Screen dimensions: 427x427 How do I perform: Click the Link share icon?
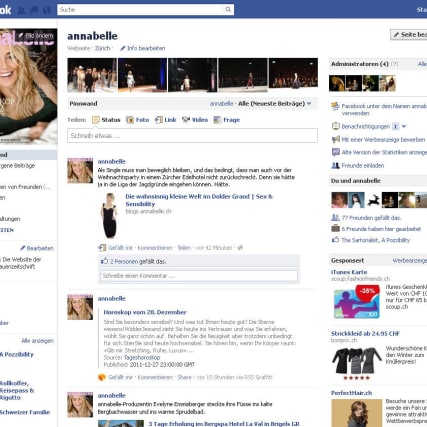click(x=159, y=120)
